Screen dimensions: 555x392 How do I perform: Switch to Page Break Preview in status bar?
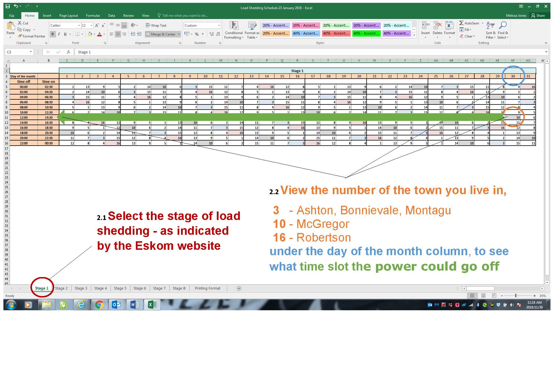tap(494, 295)
